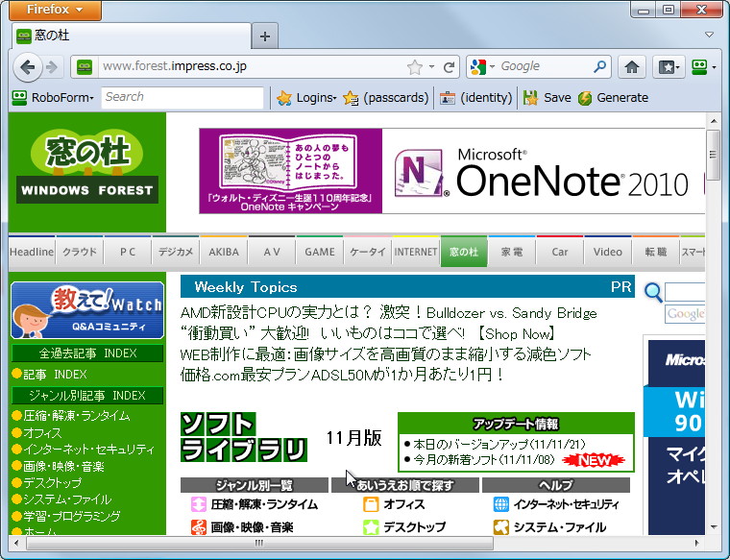Open 今月の新着ソフト link
This screenshot has width=730, height=560.
(x=484, y=460)
